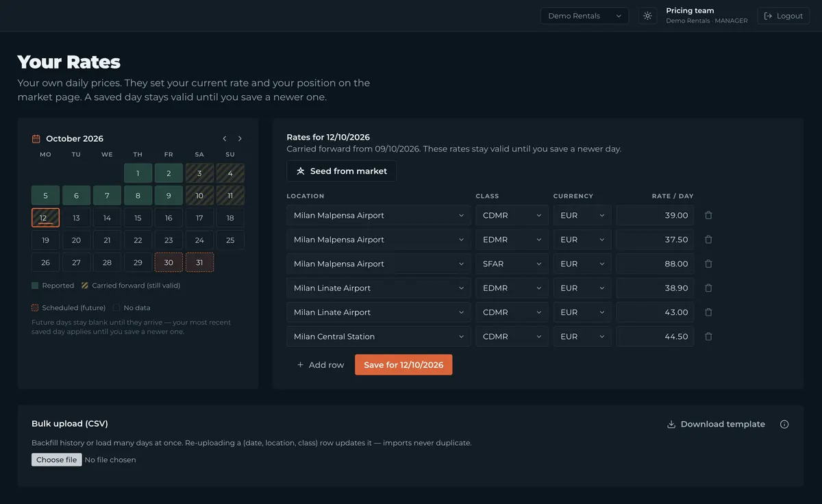The image size is (822, 504).
Task: Click Add row
Action: click(320, 365)
